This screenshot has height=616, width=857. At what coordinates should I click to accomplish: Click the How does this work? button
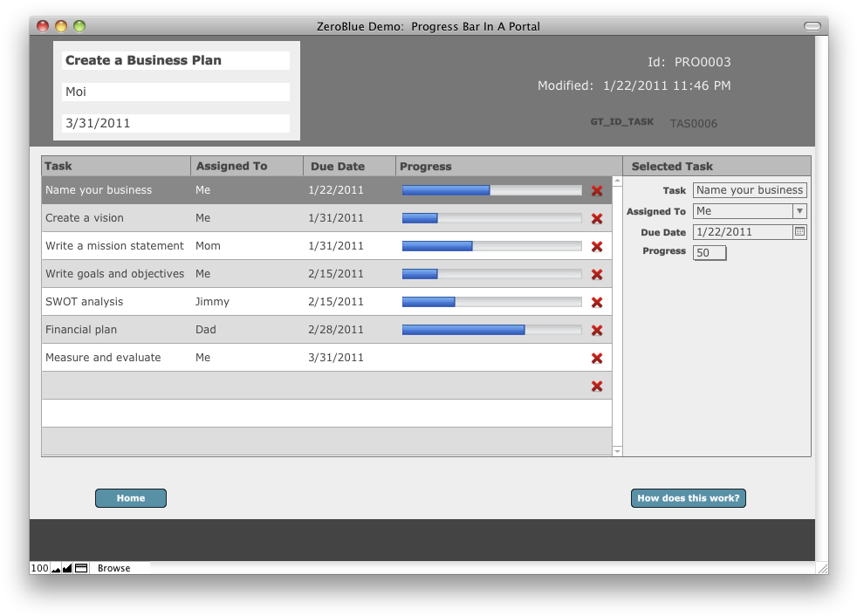pos(688,498)
